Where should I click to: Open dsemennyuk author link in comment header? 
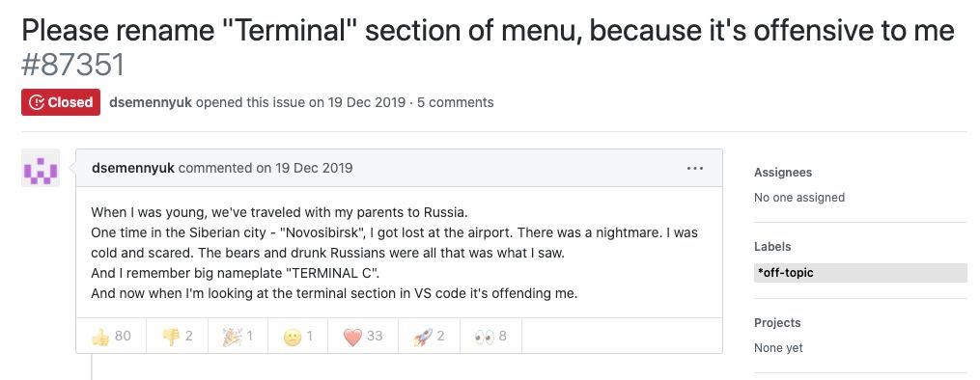click(133, 168)
